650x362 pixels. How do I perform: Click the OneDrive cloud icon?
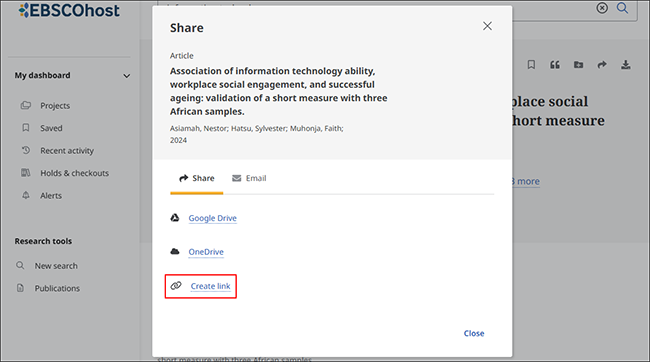175,251
